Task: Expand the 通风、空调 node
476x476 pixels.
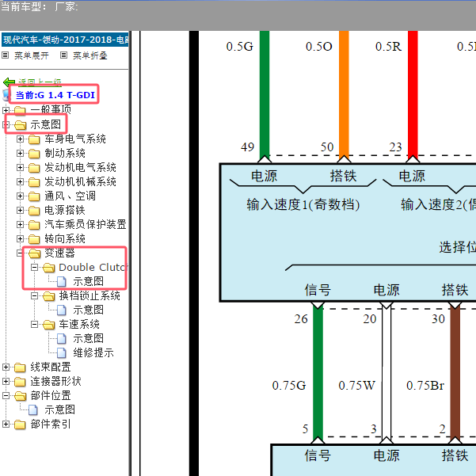Action: pos(20,196)
